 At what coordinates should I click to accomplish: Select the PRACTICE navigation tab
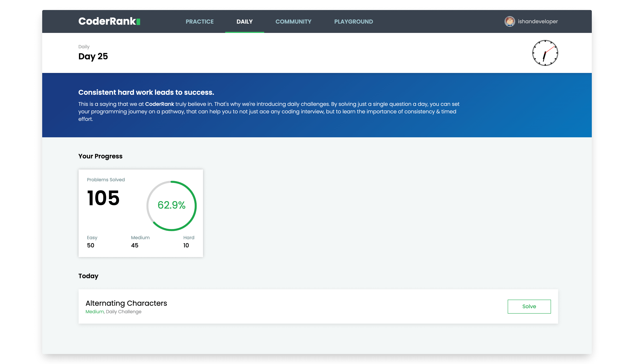tap(199, 21)
